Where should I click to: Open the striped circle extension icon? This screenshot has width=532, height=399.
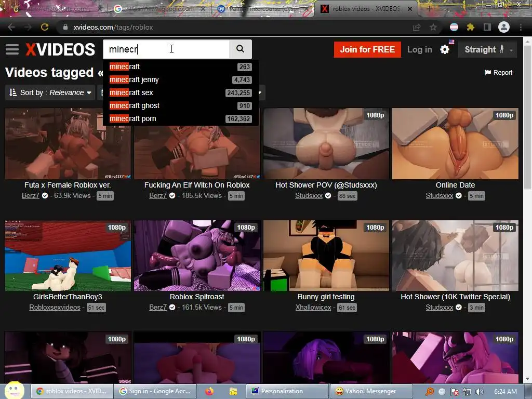point(454,27)
